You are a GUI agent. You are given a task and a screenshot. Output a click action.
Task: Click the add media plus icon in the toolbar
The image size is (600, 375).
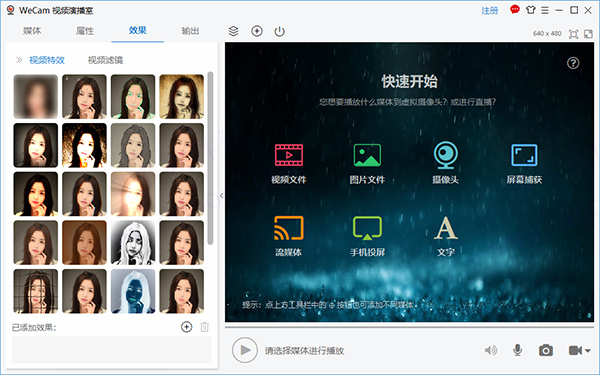pyautogui.click(x=257, y=31)
